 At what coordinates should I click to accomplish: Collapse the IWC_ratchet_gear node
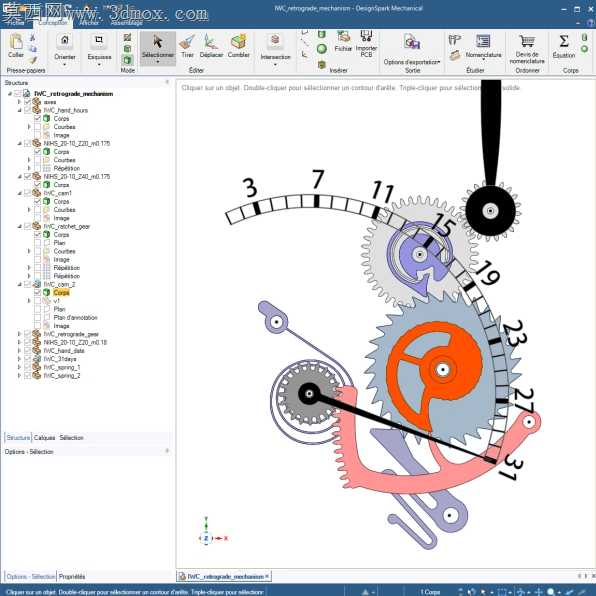19,227
